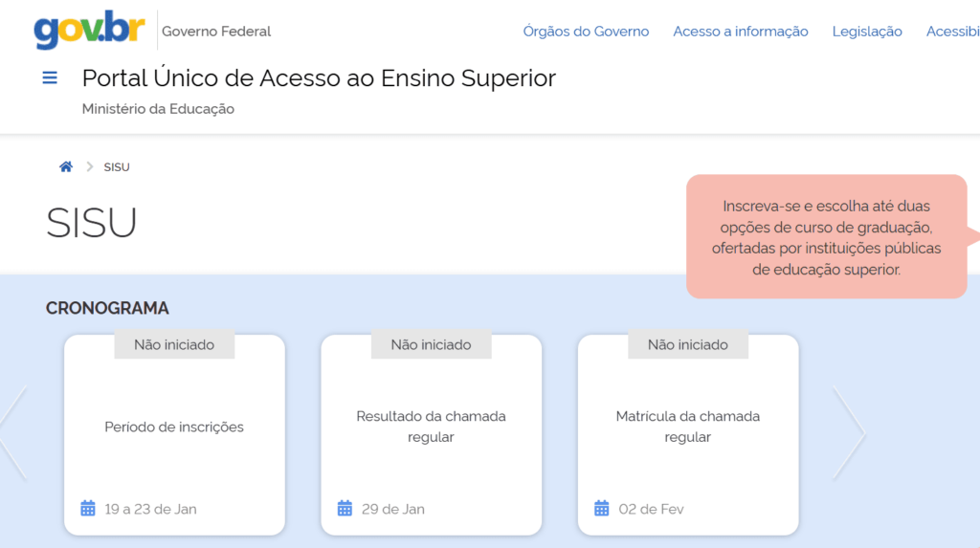Screen dimensions: 980x548
Task: Click the home breadcrumb icon
Action: point(66,166)
